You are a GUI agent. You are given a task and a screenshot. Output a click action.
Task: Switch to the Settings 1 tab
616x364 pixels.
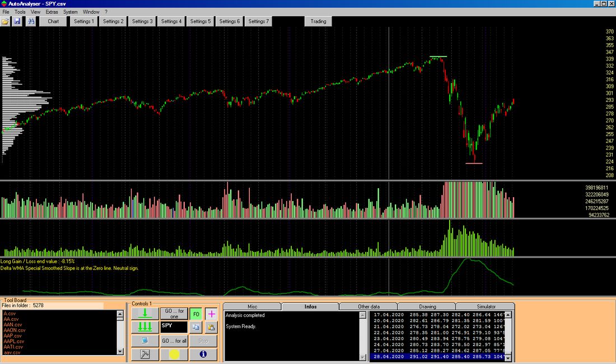point(84,21)
